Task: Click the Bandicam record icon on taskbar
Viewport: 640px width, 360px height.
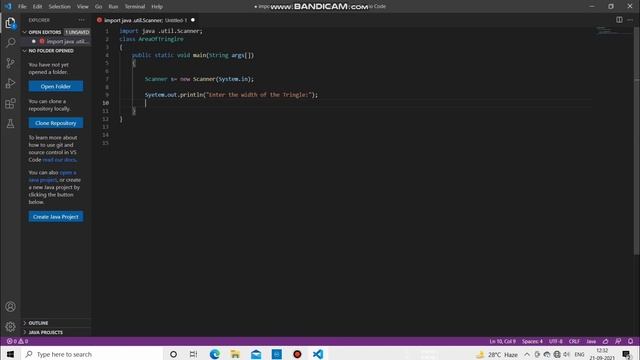Action: click(x=297, y=354)
